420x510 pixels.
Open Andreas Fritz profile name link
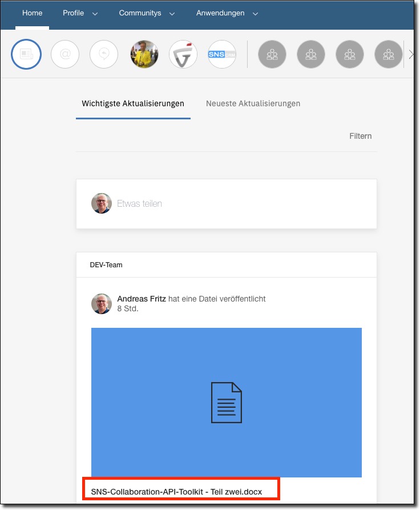pyautogui.click(x=141, y=299)
